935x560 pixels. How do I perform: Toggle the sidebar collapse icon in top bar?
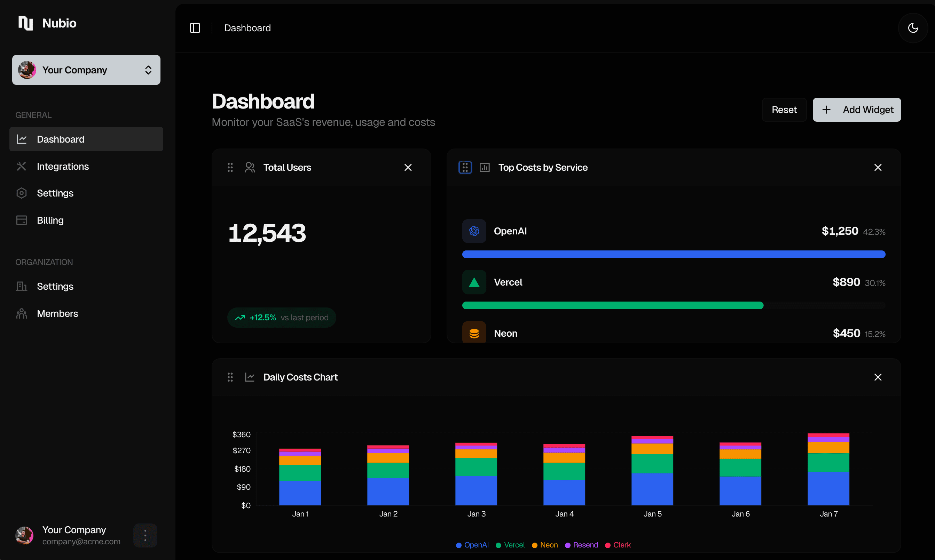(x=195, y=28)
